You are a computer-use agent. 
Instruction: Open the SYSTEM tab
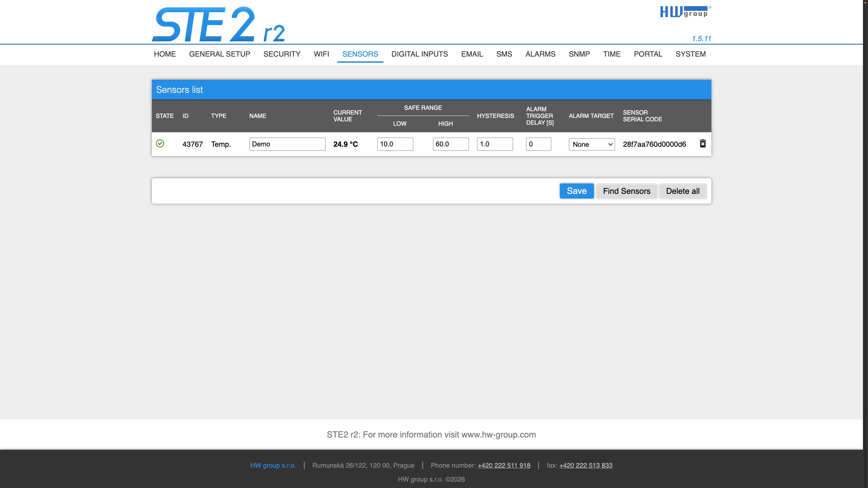pyautogui.click(x=691, y=54)
